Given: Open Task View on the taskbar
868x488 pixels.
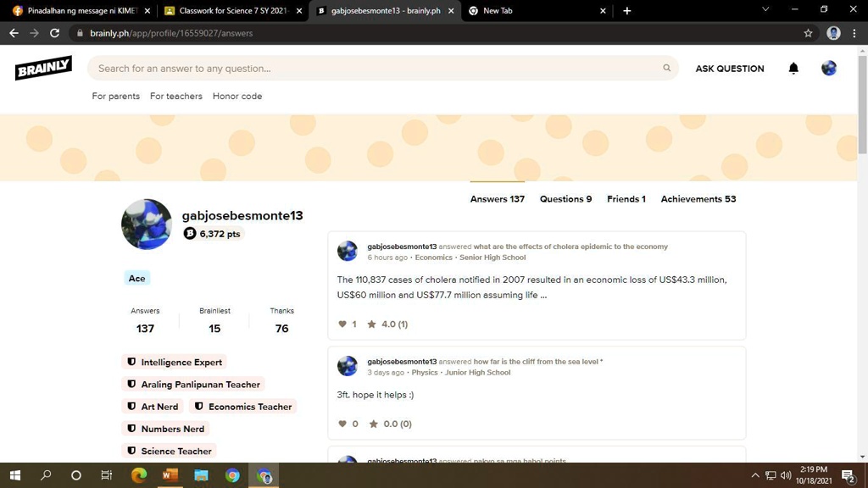Looking at the screenshot, I should pyautogui.click(x=106, y=475).
